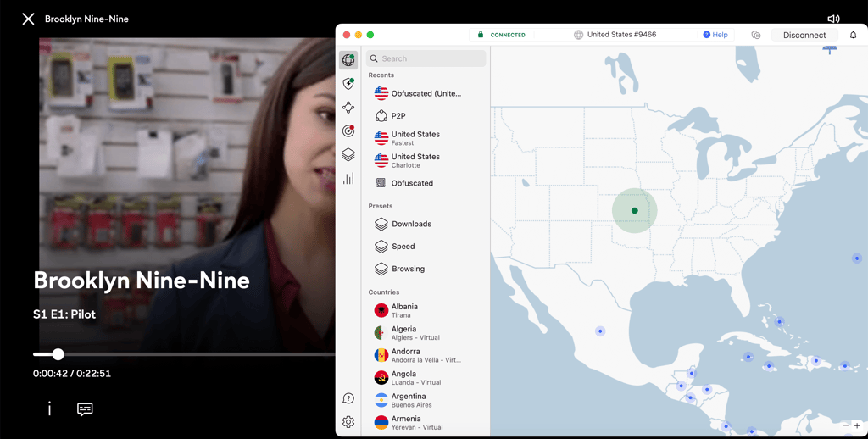Open subtitles icon in video player
This screenshot has width=868, height=439.
pos(85,409)
